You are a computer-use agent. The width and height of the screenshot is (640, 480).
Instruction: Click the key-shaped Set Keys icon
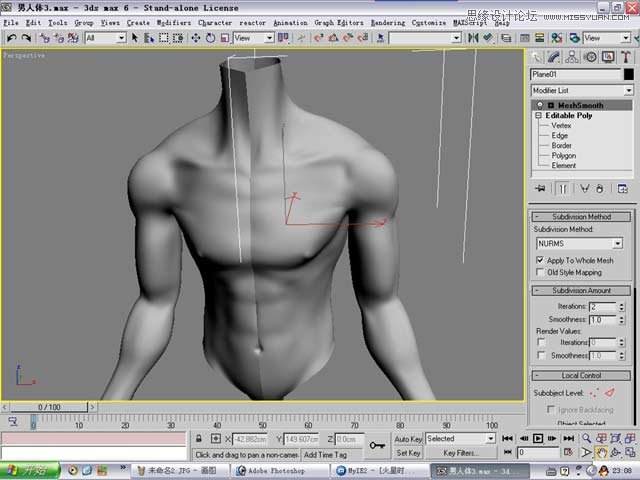click(x=378, y=445)
